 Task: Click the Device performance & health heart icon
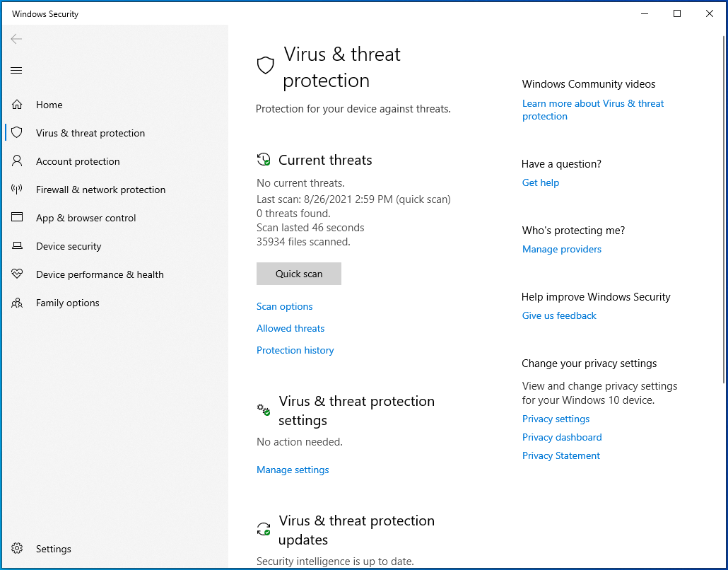tap(17, 274)
